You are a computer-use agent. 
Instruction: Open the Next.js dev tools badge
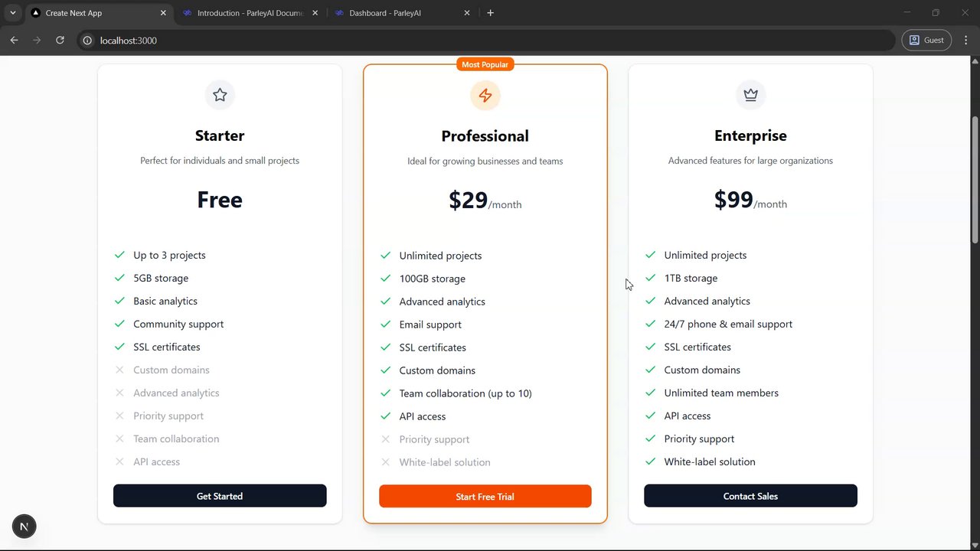click(24, 527)
